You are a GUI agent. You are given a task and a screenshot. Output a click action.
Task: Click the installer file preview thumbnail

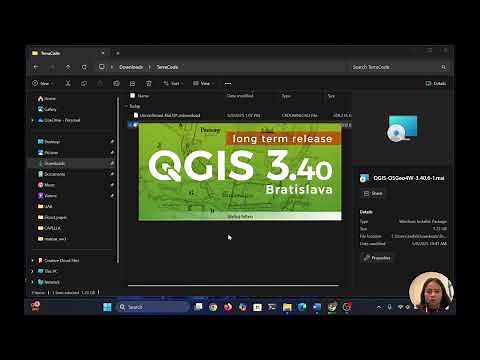[402, 128]
